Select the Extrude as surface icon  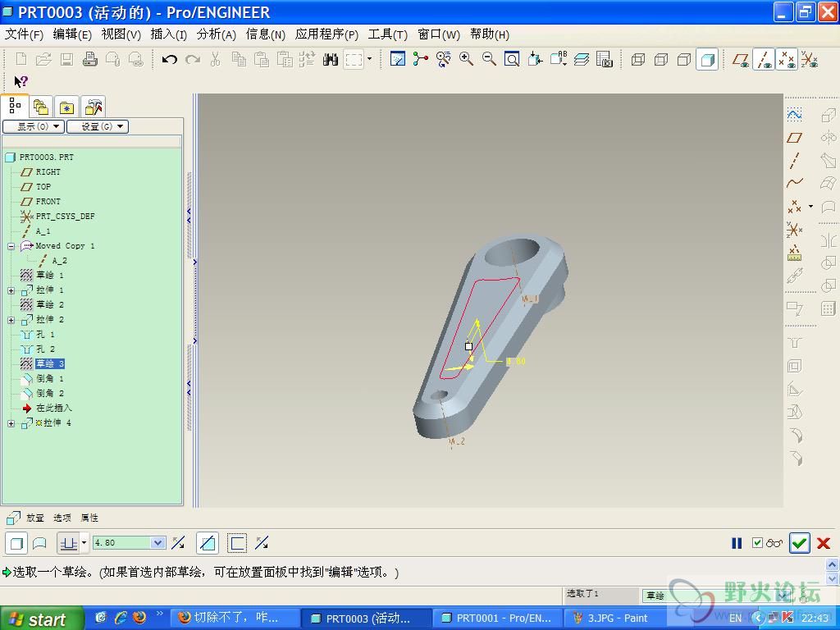(39, 543)
